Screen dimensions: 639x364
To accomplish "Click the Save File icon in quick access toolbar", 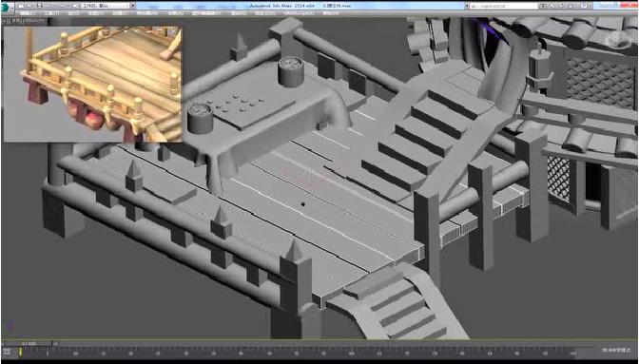I will (39, 6).
